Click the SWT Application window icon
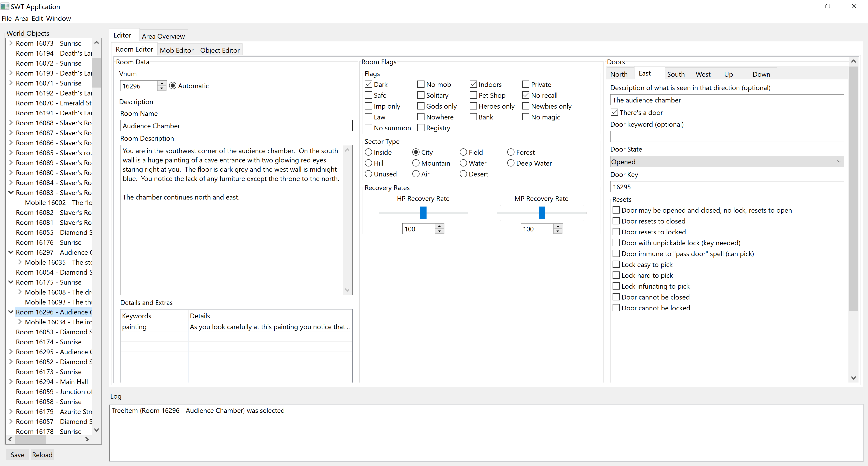This screenshot has width=868, height=466. [5, 6]
